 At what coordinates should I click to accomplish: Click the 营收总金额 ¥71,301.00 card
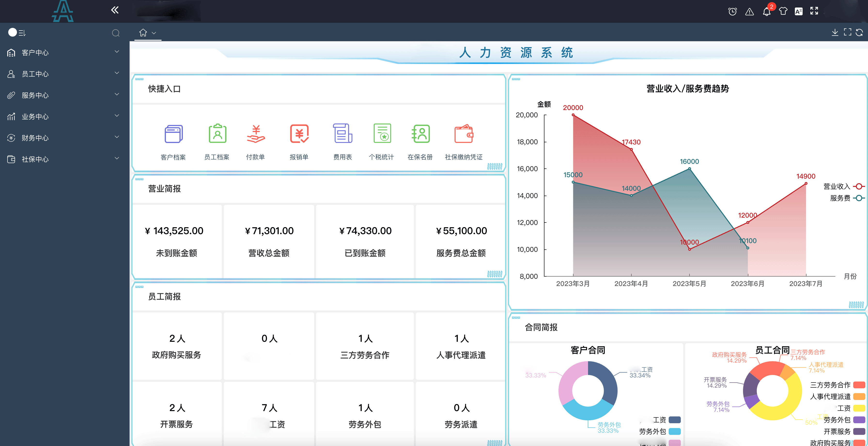[x=269, y=241]
